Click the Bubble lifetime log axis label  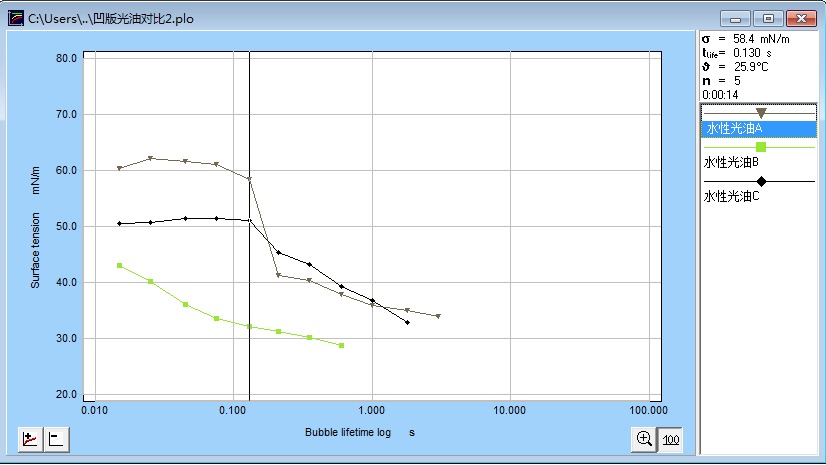[x=360, y=433]
